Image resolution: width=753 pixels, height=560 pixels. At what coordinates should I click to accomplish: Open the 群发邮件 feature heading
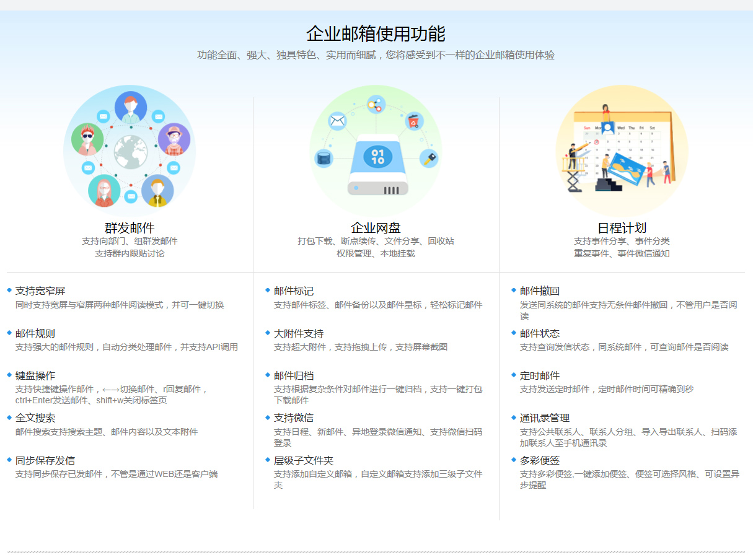coord(130,227)
